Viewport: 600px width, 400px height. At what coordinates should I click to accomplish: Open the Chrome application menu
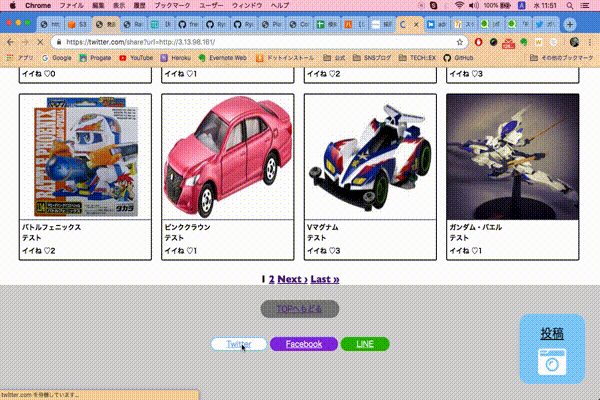pos(38,5)
